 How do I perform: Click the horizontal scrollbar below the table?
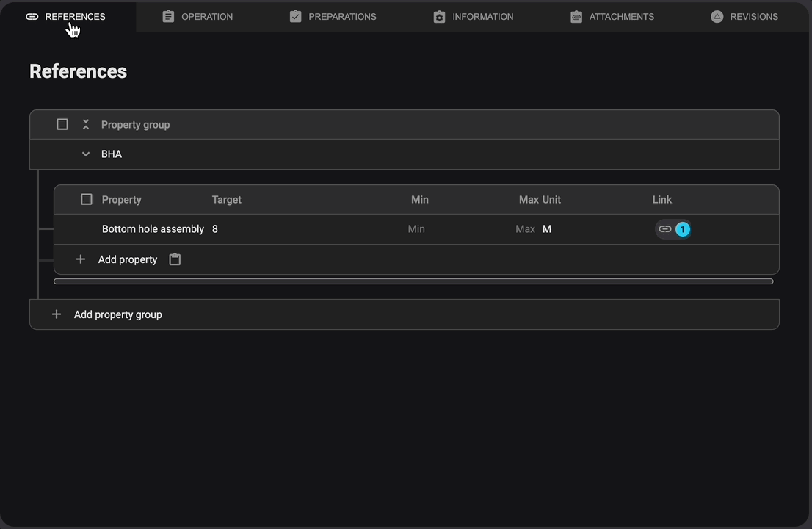coord(411,281)
